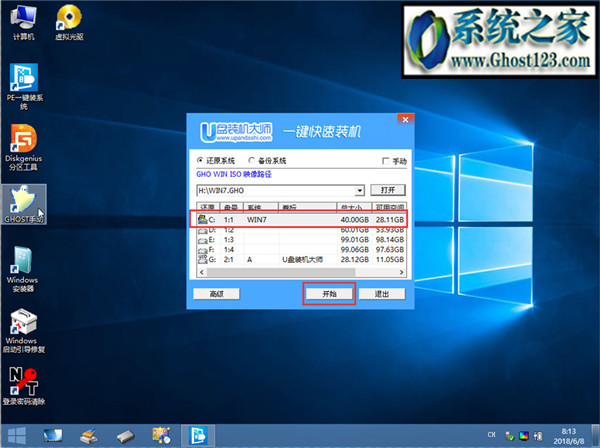Click the 28.12GB size in the G: row

pyautogui.click(x=354, y=259)
